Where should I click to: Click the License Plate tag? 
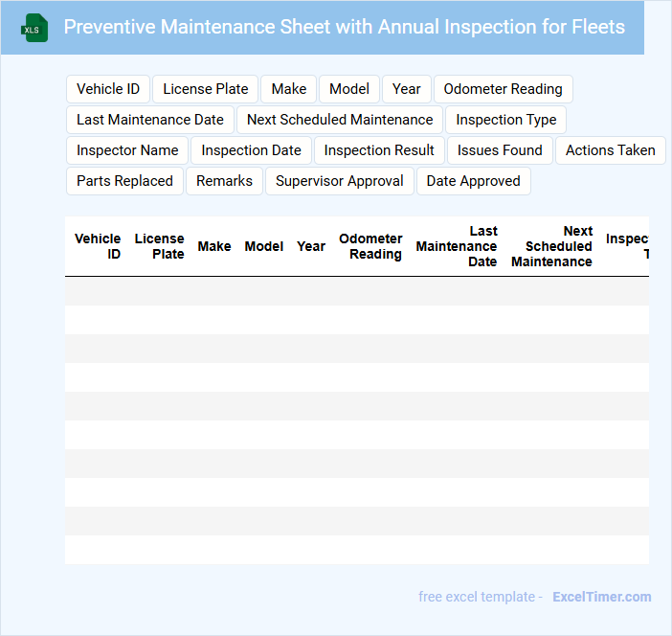[x=206, y=89]
